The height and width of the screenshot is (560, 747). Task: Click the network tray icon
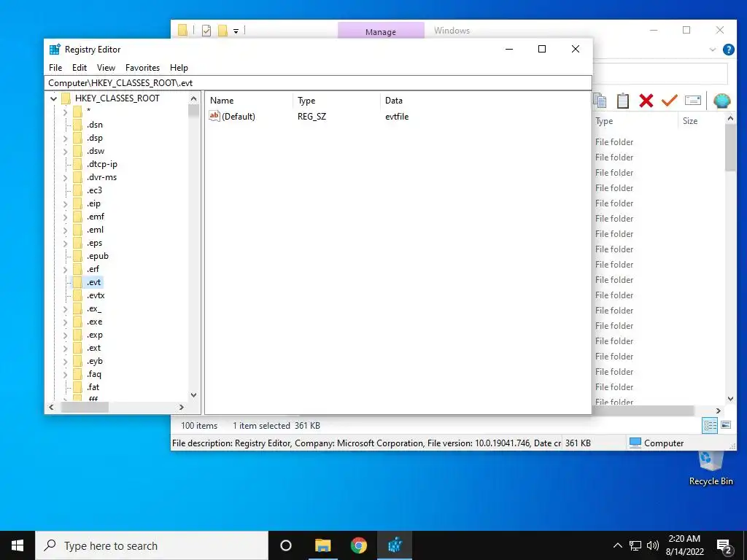[635, 545]
